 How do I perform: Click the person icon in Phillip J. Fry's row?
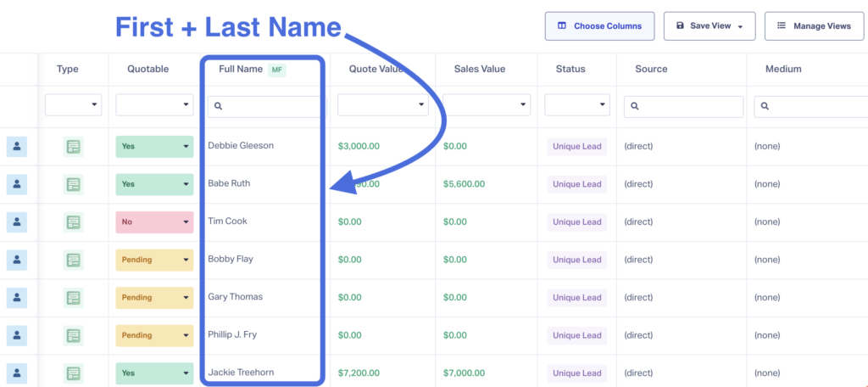coord(17,335)
